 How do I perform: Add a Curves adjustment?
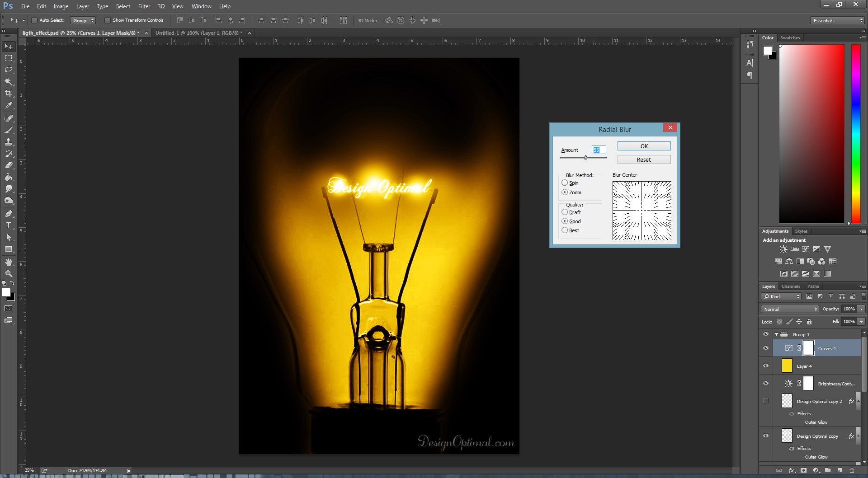pos(806,249)
